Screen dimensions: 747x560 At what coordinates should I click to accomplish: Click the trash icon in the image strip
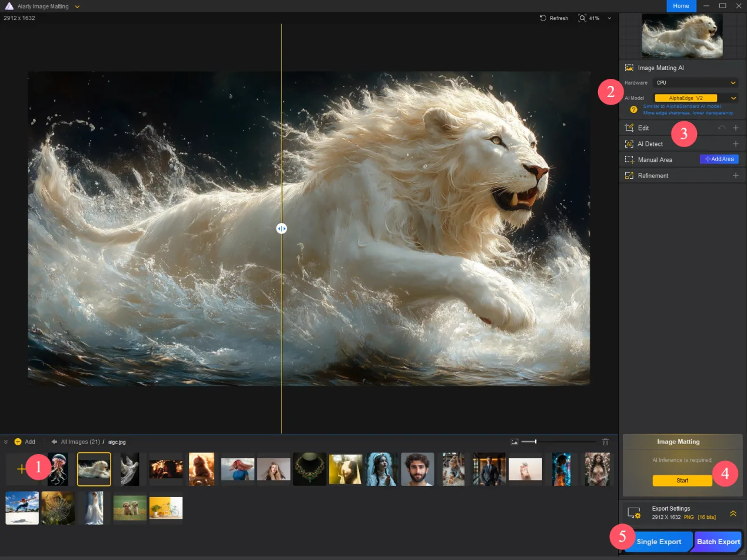[x=606, y=442]
